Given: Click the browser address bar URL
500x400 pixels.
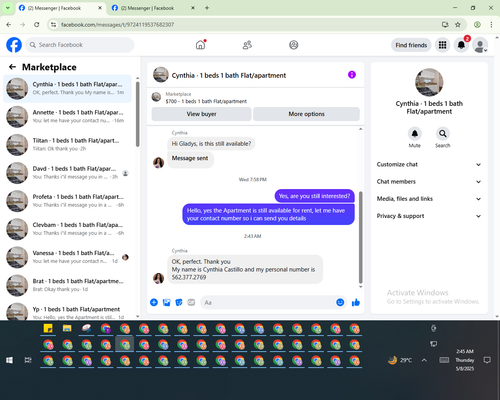Looking at the screenshot, I should (x=117, y=24).
